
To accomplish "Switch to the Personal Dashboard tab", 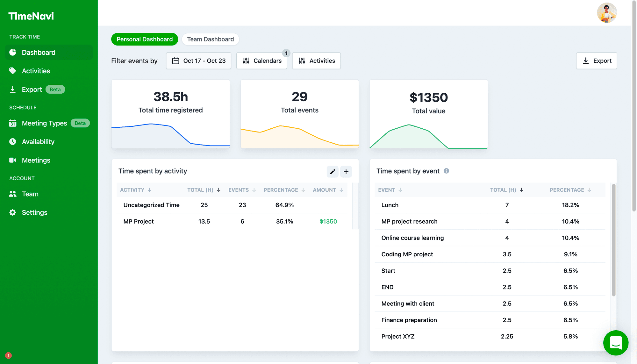I will pyautogui.click(x=145, y=39).
